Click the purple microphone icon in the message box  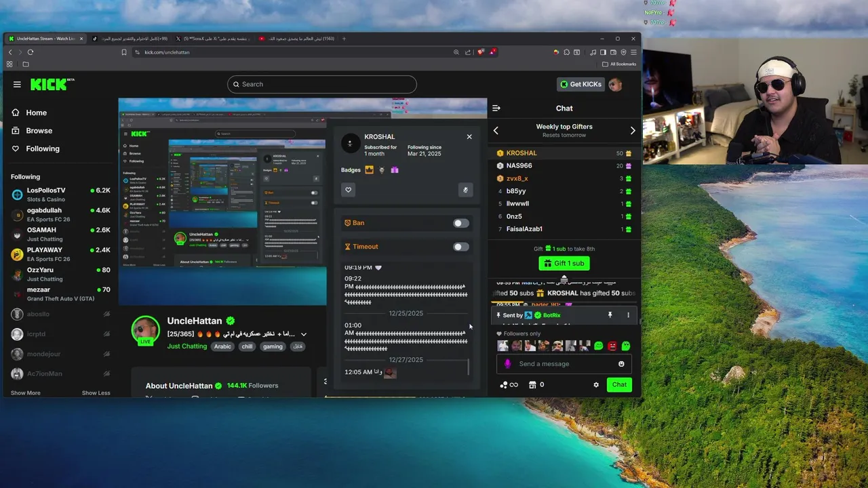(507, 364)
